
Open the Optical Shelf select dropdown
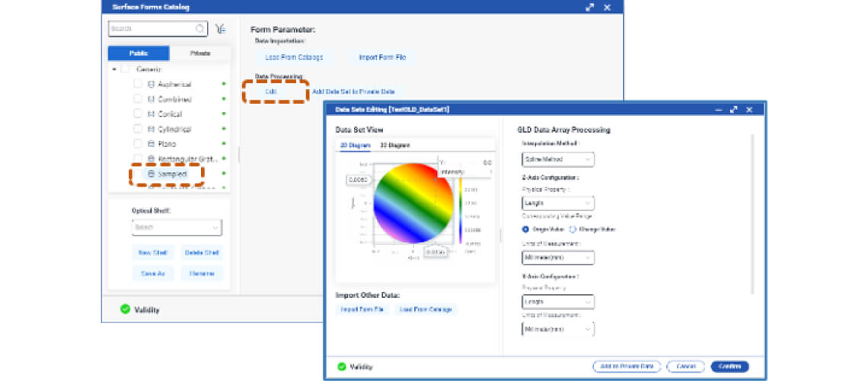click(176, 227)
